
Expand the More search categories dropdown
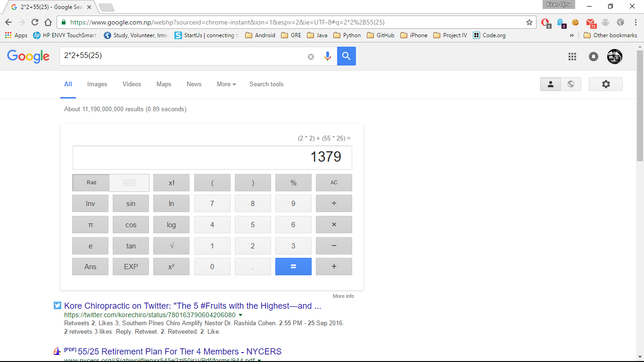coord(226,84)
